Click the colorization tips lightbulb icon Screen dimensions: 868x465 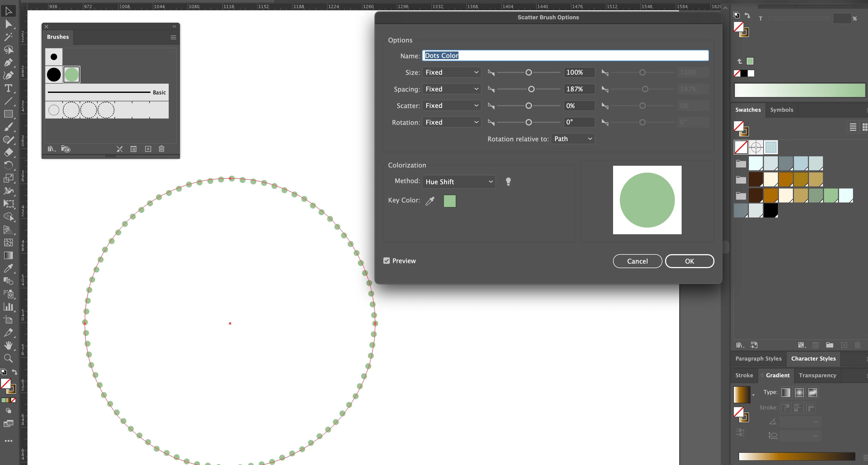tap(508, 182)
